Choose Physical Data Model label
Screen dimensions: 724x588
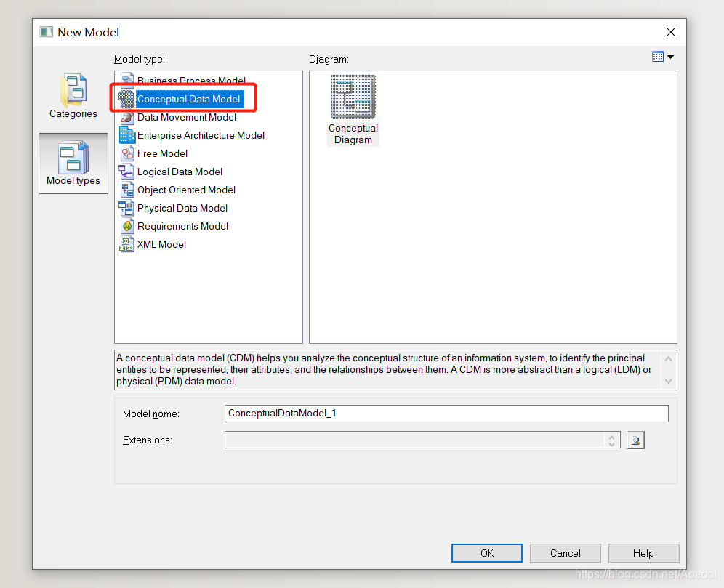pos(182,208)
